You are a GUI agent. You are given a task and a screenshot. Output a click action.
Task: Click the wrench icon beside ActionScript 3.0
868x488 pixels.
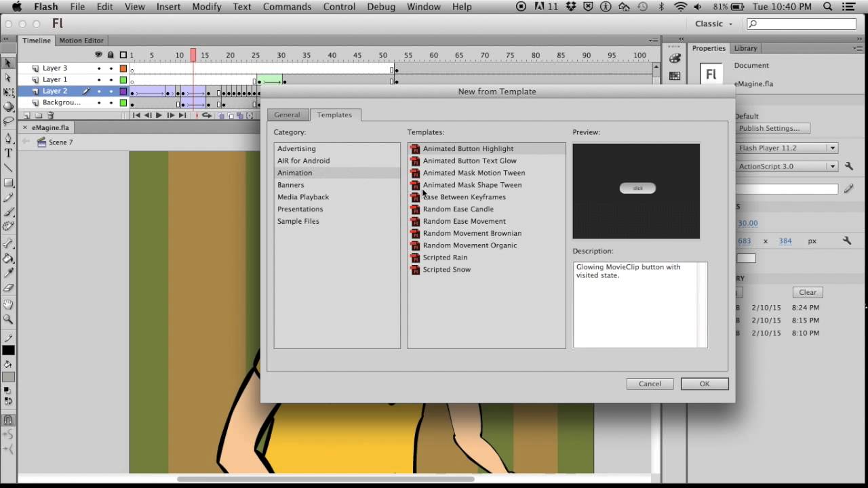pos(849,166)
